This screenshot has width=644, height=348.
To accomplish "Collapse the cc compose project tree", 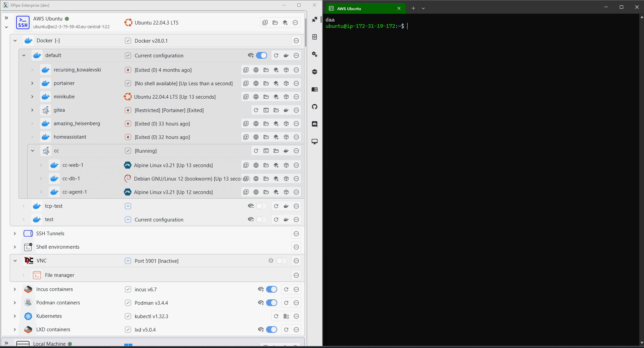I will [x=33, y=151].
